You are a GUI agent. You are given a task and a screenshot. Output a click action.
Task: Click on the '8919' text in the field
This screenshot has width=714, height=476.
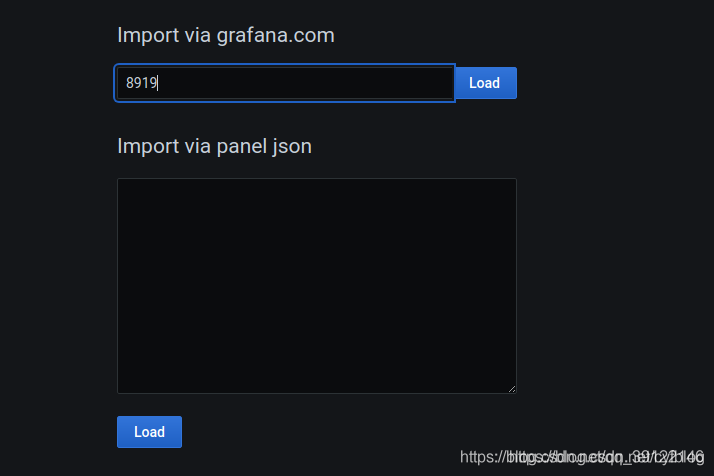[141, 83]
